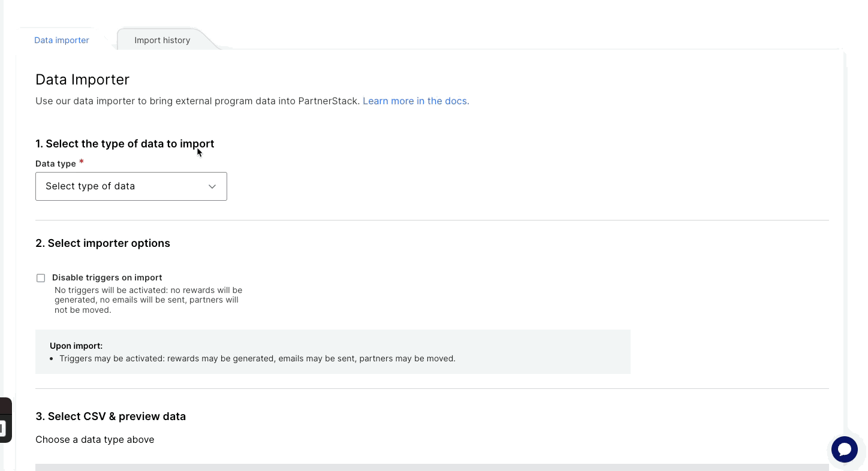Image resolution: width=868 pixels, height=471 pixels.
Task: Click the Data type field label
Action: pos(56,164)
